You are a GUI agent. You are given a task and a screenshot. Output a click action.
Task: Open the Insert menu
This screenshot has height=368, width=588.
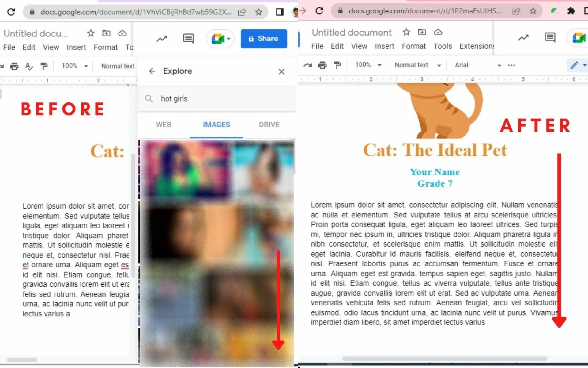(384, 46)
